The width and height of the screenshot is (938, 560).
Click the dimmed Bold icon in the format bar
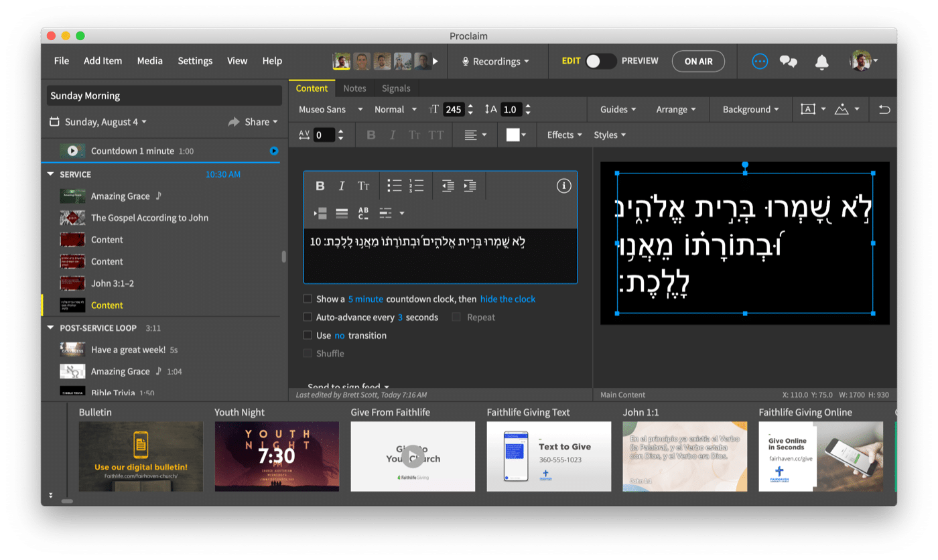[x=371, y=135]
